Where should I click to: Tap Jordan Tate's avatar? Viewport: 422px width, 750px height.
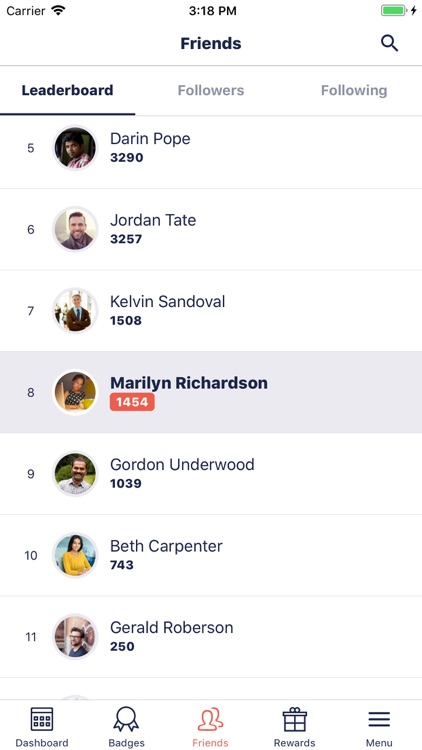pos(75,229)
